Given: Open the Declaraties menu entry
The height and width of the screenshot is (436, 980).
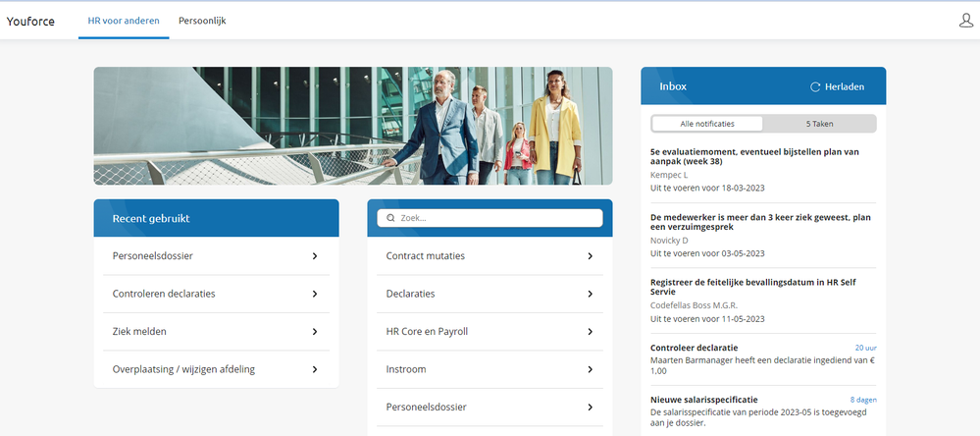Looking at the screenshot, I should pyautogui.click(x=490, y=294).
